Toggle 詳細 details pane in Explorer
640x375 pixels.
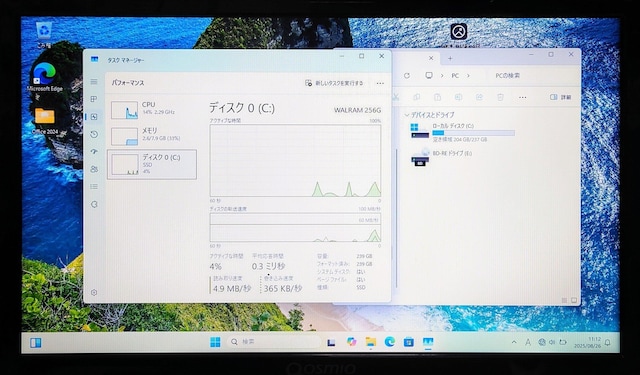[x=561, y=98]
